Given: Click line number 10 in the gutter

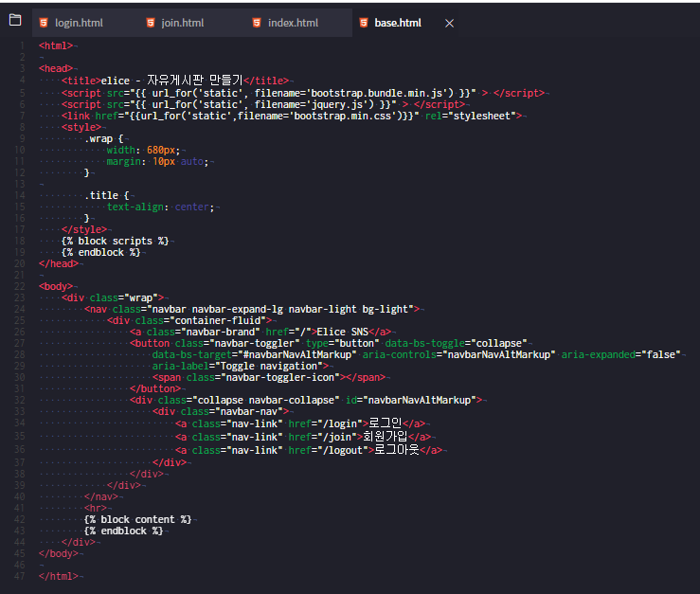Looking at the screenshot, I should (x=20, y=150).
